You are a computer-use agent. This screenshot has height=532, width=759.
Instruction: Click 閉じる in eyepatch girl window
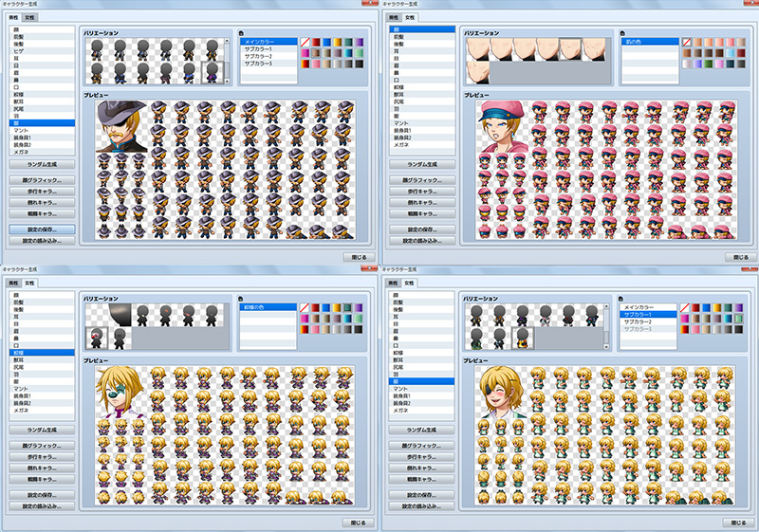pos(739,523)
